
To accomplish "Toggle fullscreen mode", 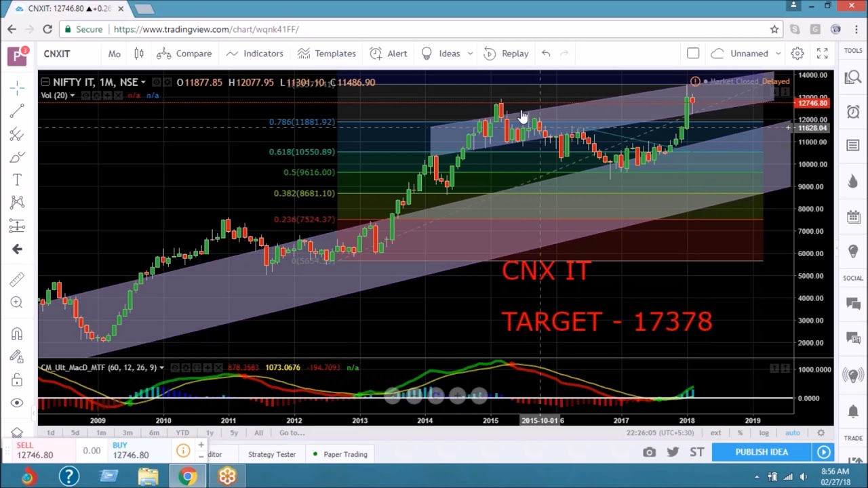I will (822, 54).
